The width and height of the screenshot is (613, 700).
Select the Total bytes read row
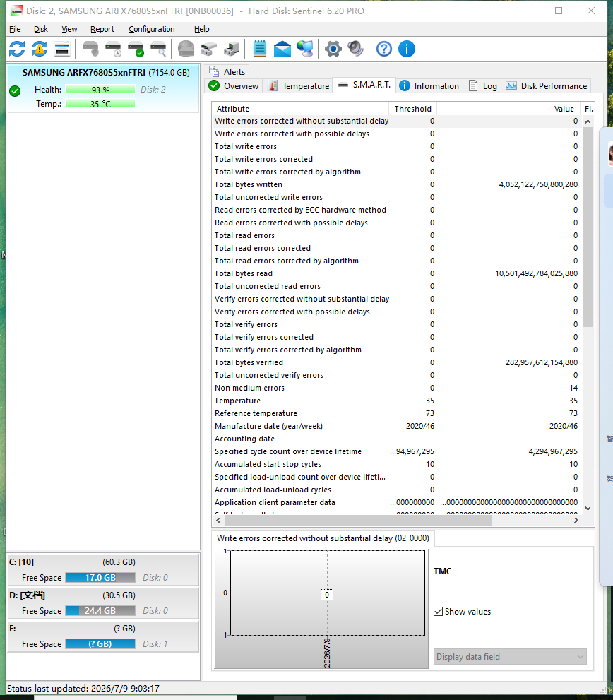pos(396,273)
